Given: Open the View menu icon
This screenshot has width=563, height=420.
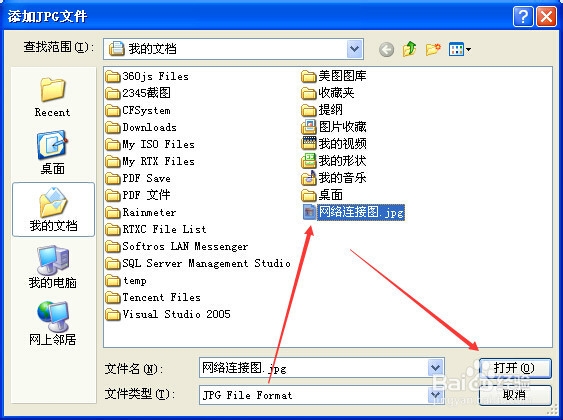Looking at the screenshot, I should pyautogui.click(x=460, y=49).
